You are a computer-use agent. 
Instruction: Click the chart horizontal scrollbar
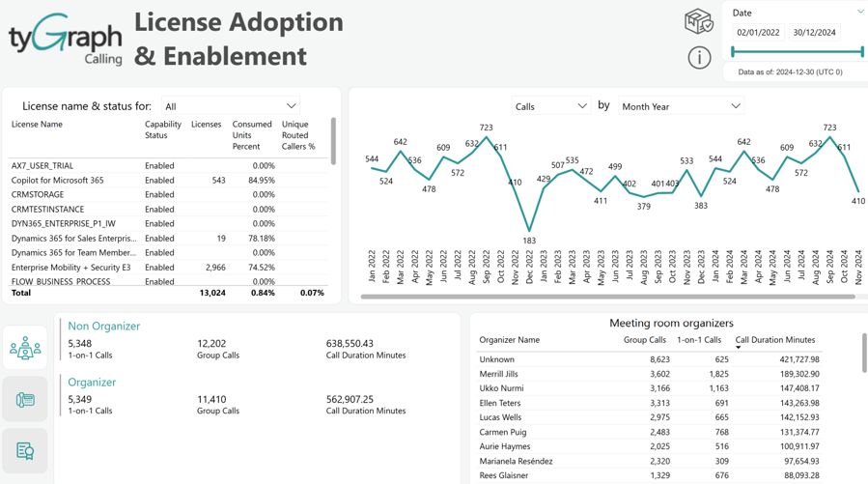(608, 297)
